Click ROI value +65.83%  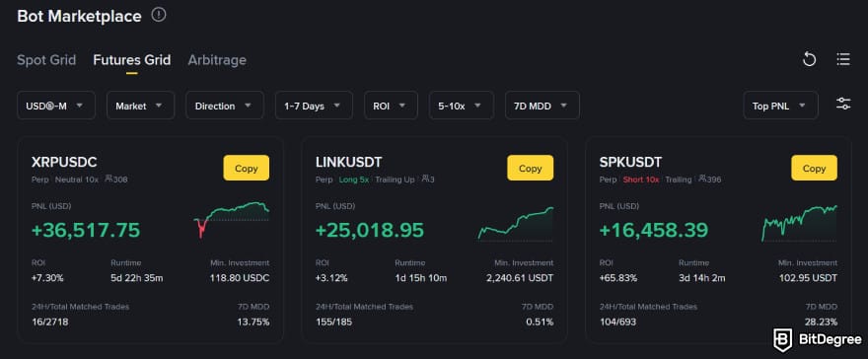(618, 278)
